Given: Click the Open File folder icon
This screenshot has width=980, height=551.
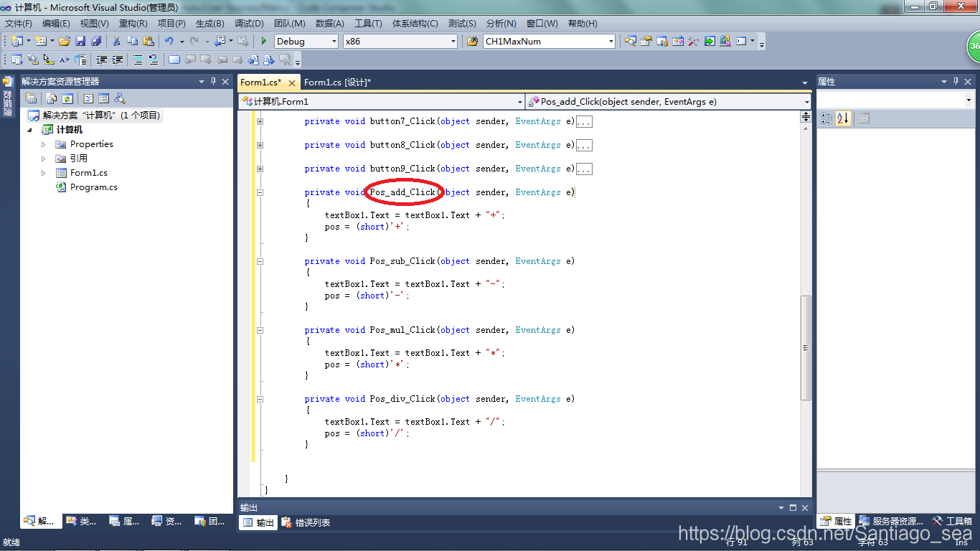Looking at the screenshot, I should click(x=65, y=42).
